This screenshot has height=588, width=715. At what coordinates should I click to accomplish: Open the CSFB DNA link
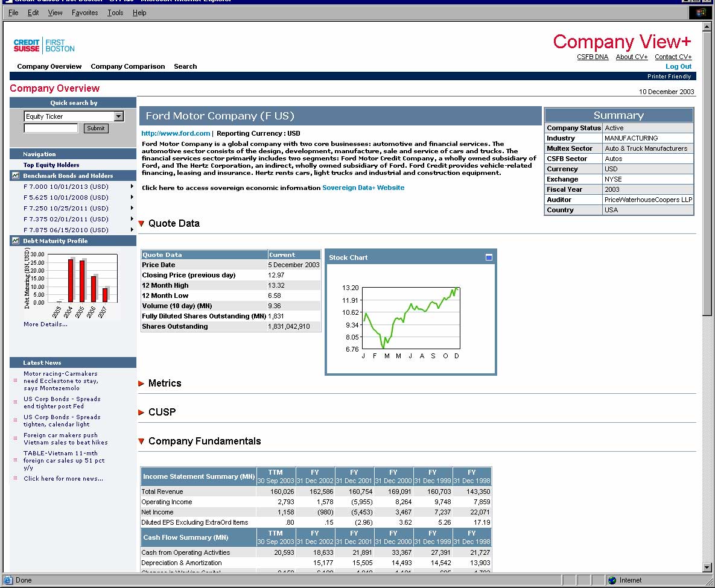tap(593, 57)
